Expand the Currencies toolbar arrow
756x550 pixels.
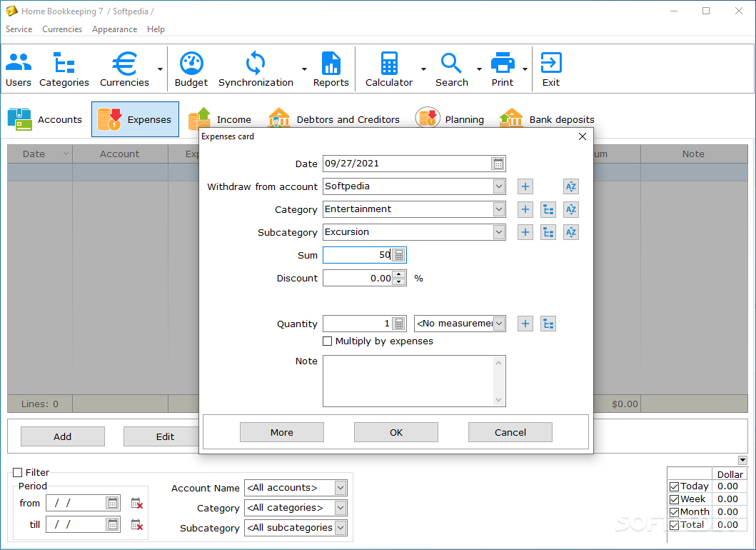[160, 69]
